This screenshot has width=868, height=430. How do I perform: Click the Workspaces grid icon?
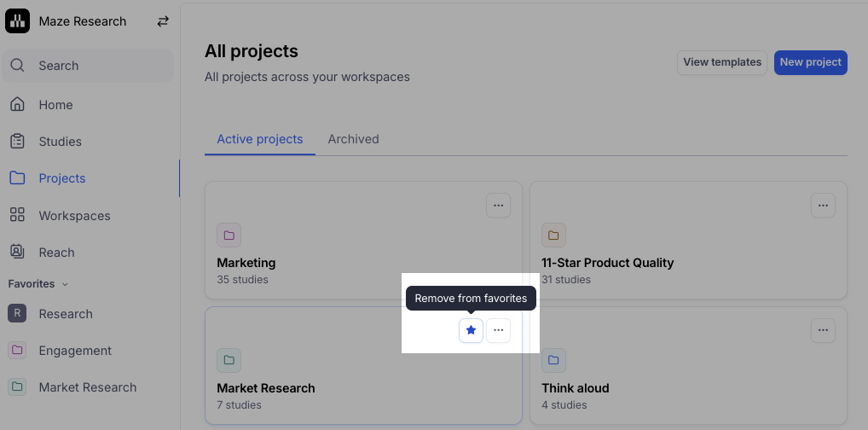[17, 215]
